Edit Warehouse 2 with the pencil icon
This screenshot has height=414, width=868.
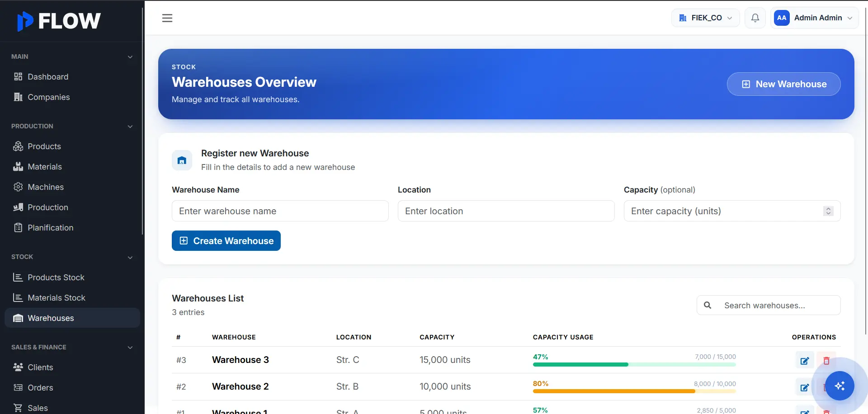[805, 387]
